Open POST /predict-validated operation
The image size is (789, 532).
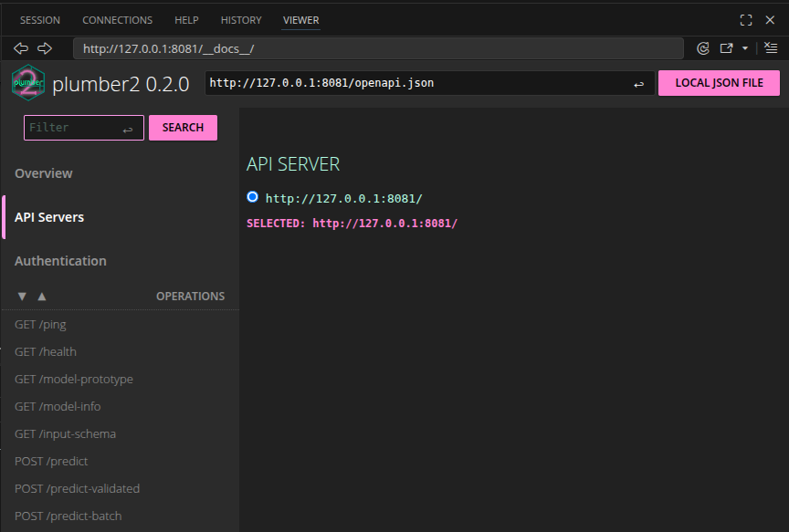pos(77,489)
